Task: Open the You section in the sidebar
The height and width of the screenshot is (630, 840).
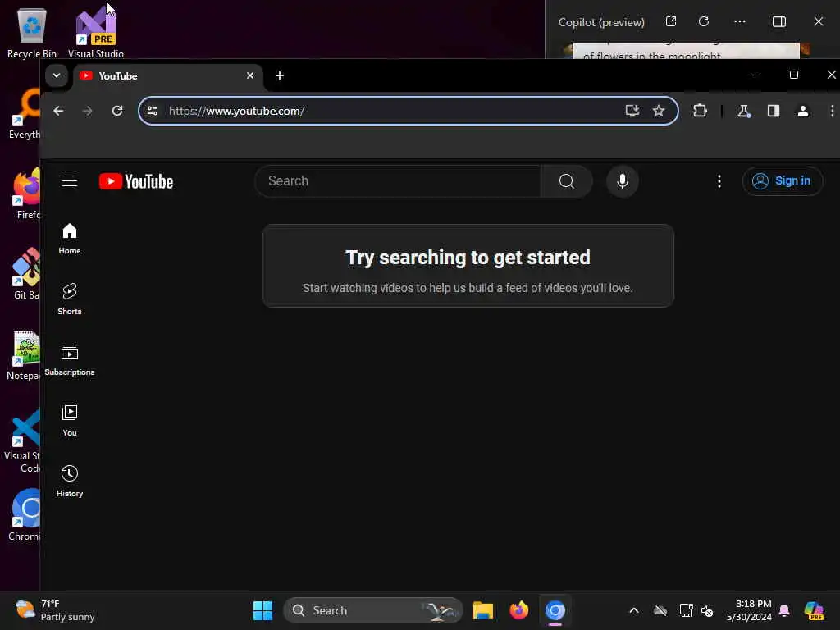Action: (x=70, y=421)
